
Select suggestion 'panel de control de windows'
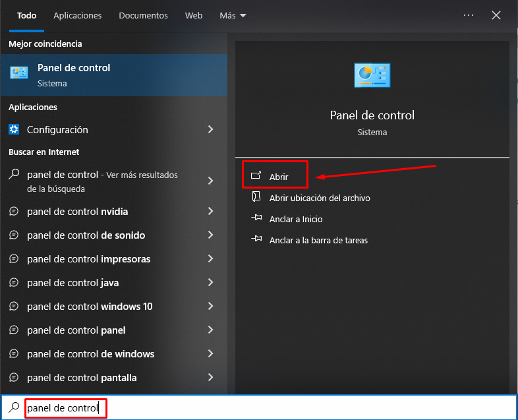[114, 354]
